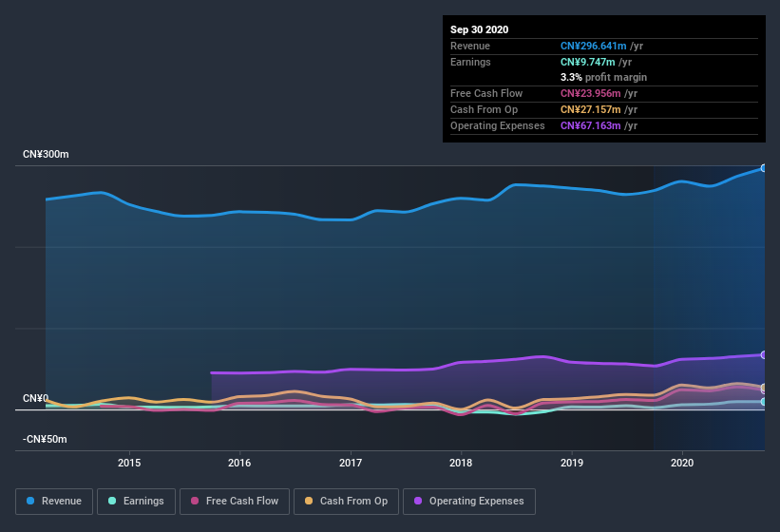Select the 2019 year label

tap(572, 463)
